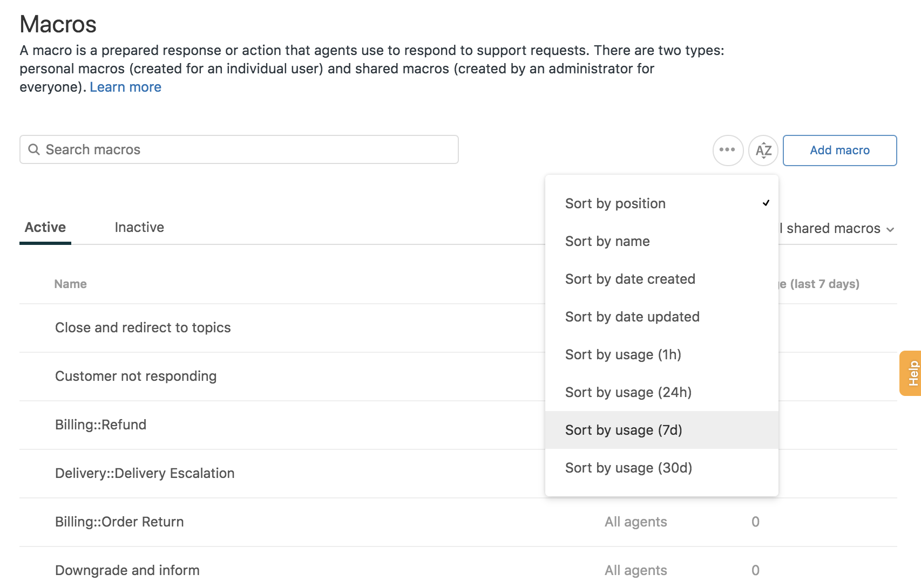This screenshot has width=921, height=588.
Task: Click the AZ sort icon button
Action: tap(763, 150)
